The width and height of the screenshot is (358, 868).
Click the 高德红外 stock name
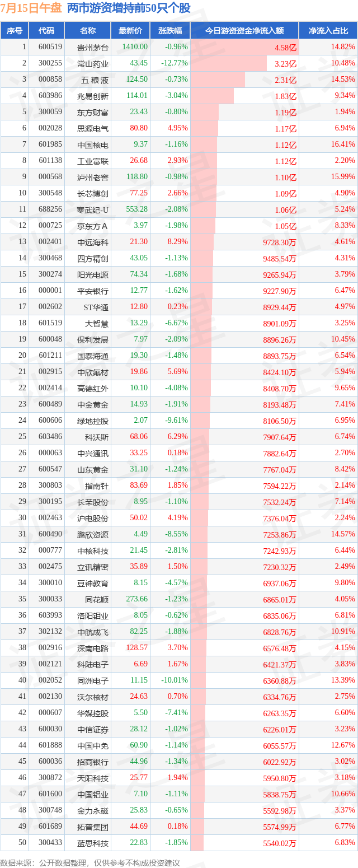pos(93,389)
